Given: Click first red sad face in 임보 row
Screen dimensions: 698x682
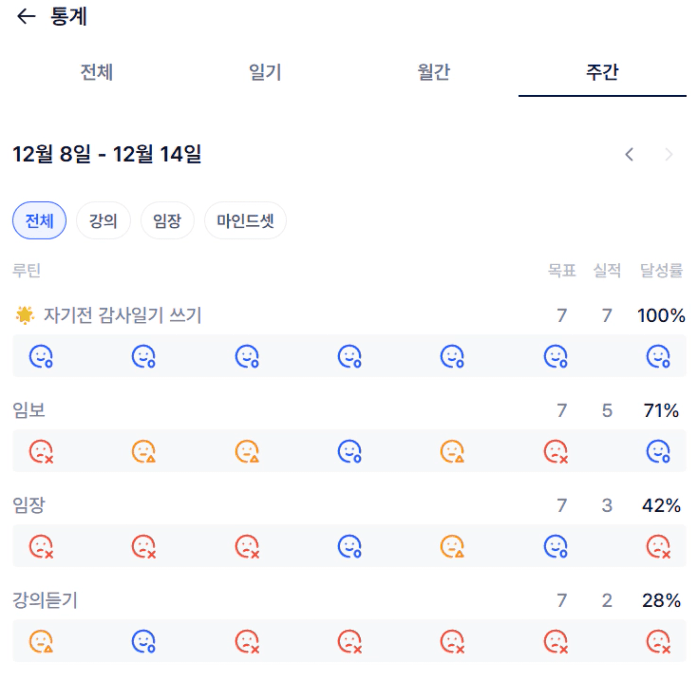Looking at the screenshot, I should (40, 452).
